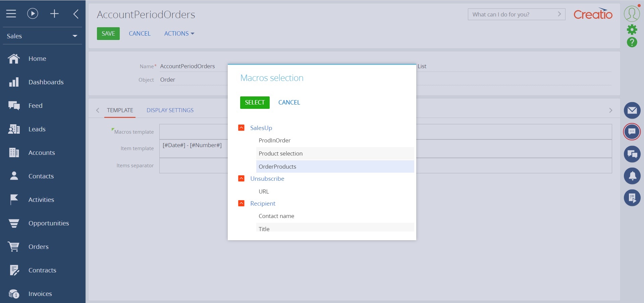The image size is (644, 303).
Task: Open the Accounts section icon
Action: [x=14, y=153]
